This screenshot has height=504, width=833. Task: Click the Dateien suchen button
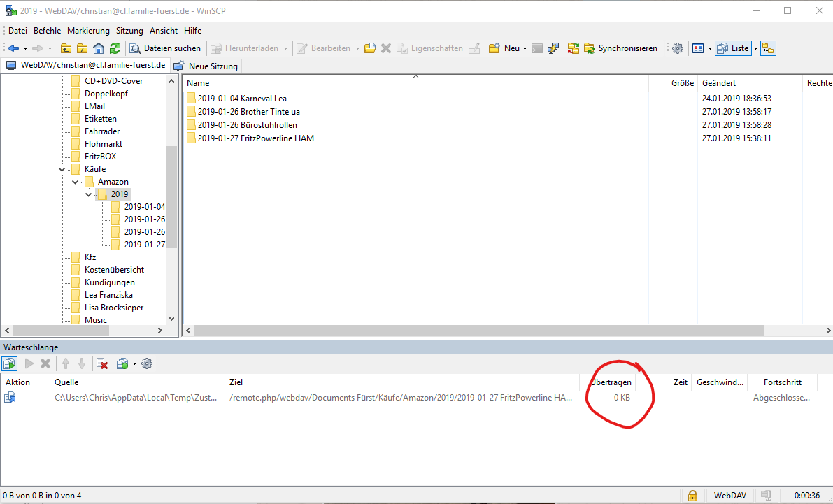coord(165,48)
